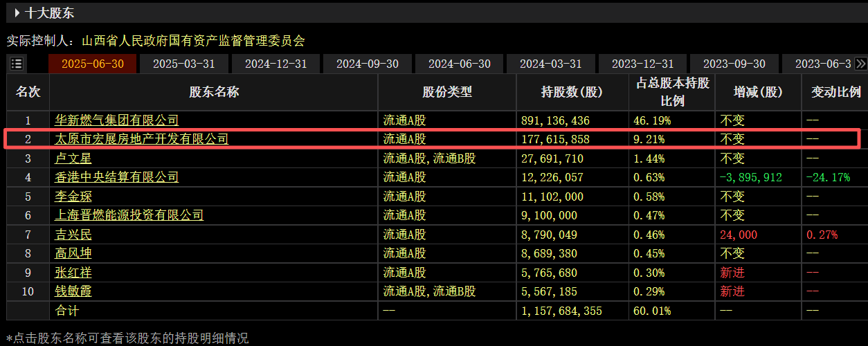
Task: Open the list view icon beside date tabs
Action: [17, 64]
